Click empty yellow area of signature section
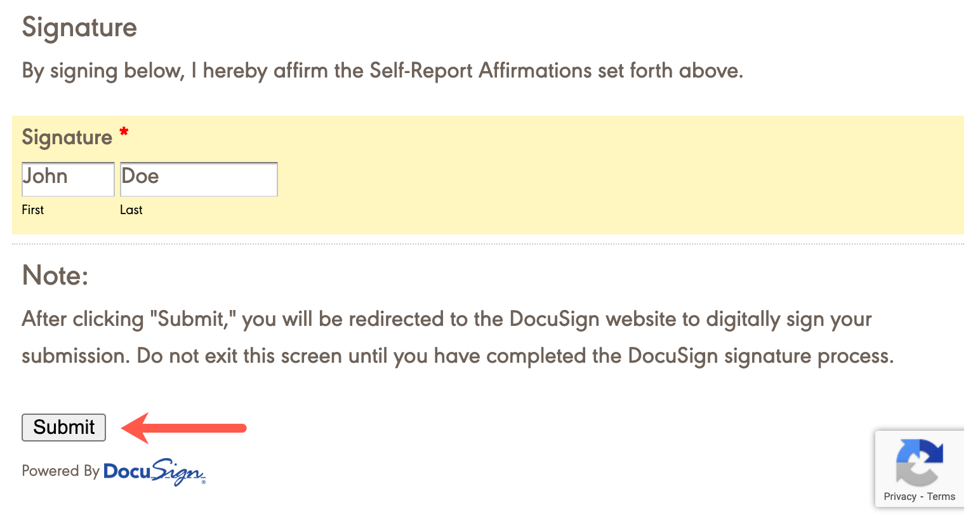Screen dimensions: 980x526 [x=603, y=178]
